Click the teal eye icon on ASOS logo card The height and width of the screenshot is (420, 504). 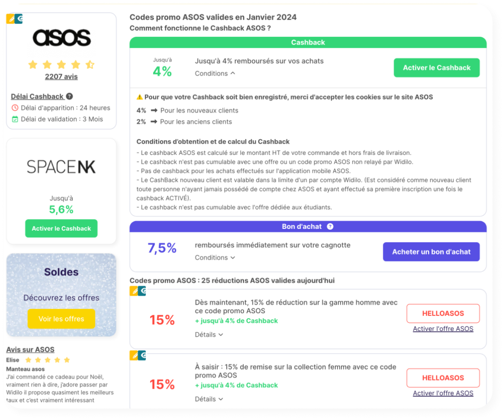point(19,19)
